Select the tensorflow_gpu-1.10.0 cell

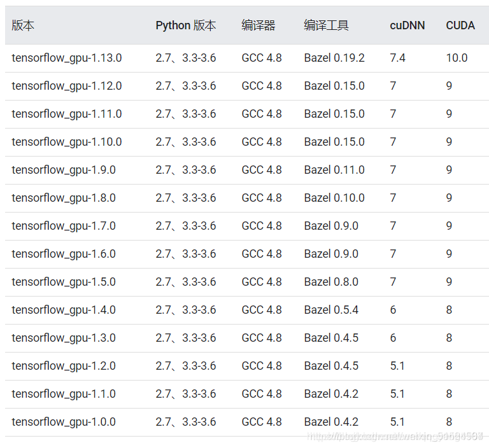(x=67, y=142)
